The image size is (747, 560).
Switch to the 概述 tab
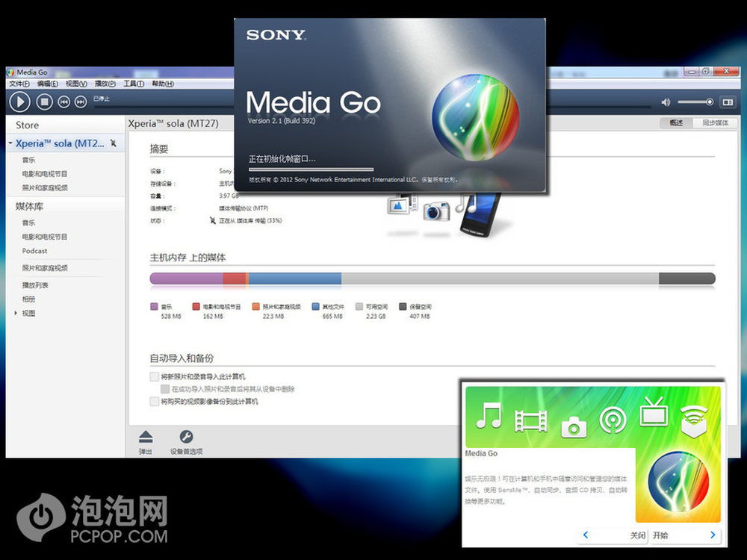(x=677, y=123)
